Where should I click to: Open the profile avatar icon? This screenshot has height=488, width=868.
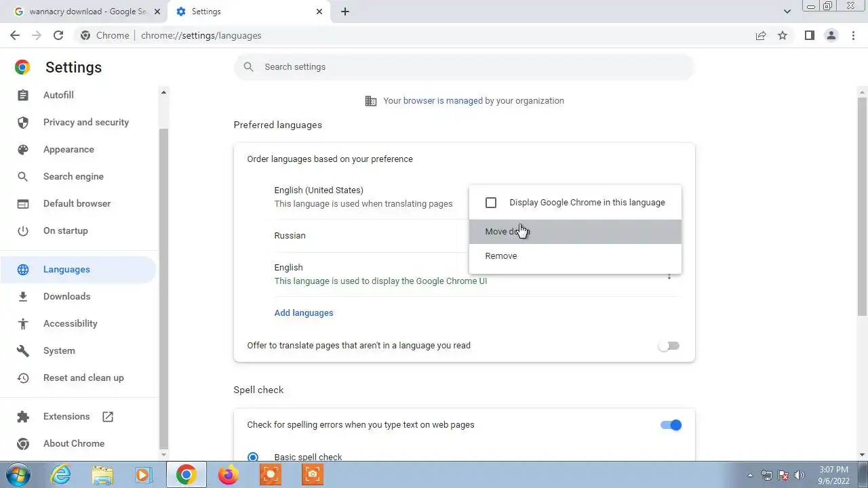pos(831,35)
